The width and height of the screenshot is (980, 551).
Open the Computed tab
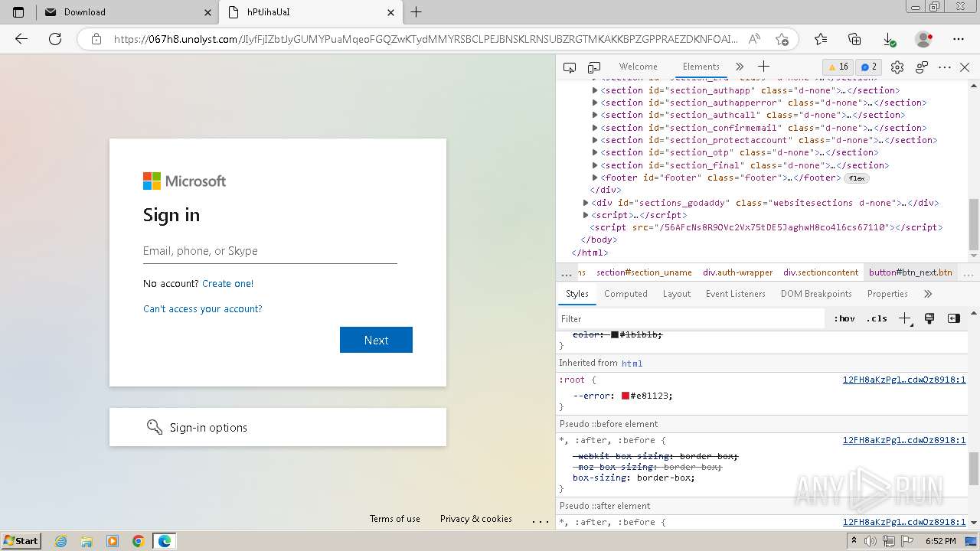(x=626, y=294)
